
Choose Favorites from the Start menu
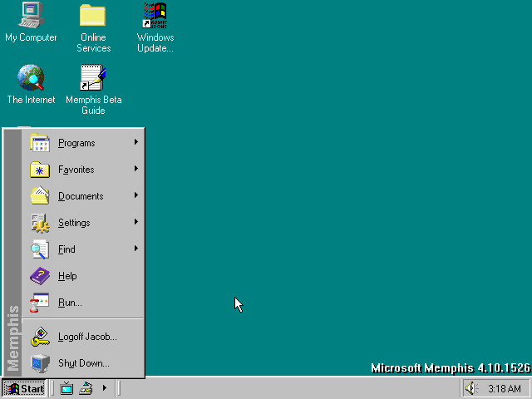pos(83,170)
